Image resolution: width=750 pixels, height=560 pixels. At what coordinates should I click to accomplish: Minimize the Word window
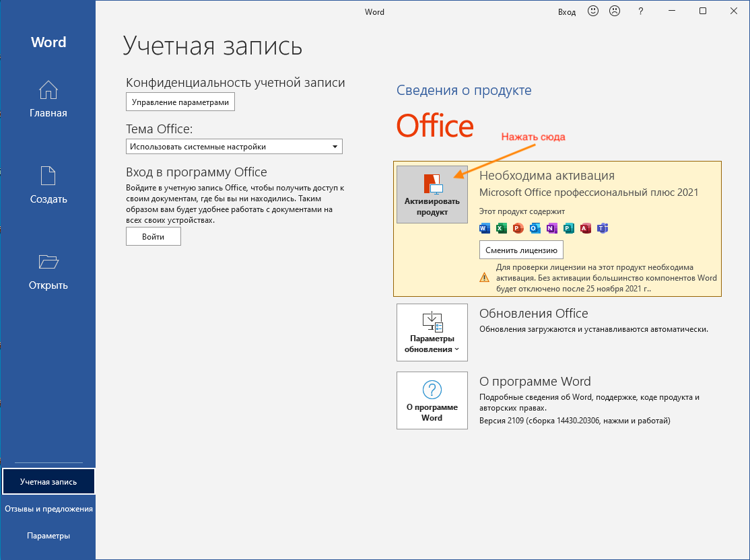pyautogui.click(x=671, y=11)
